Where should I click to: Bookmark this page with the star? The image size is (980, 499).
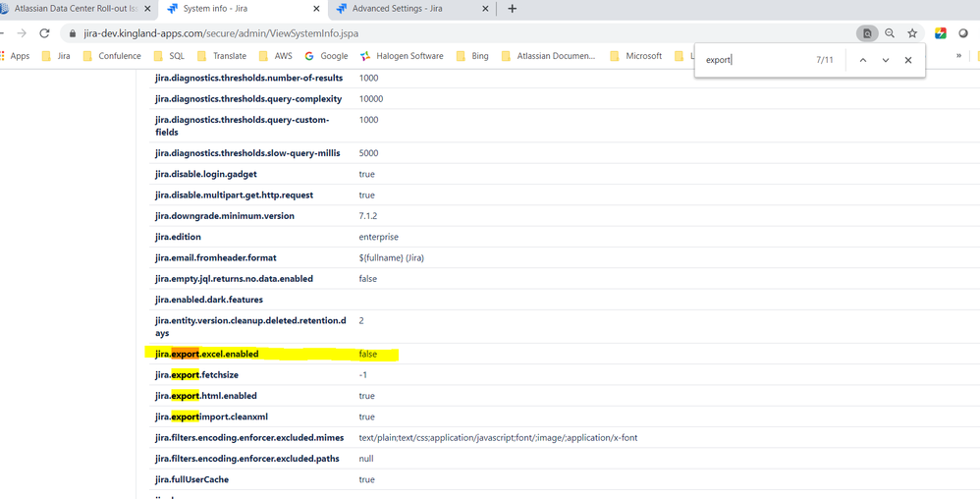coord(912,33)
